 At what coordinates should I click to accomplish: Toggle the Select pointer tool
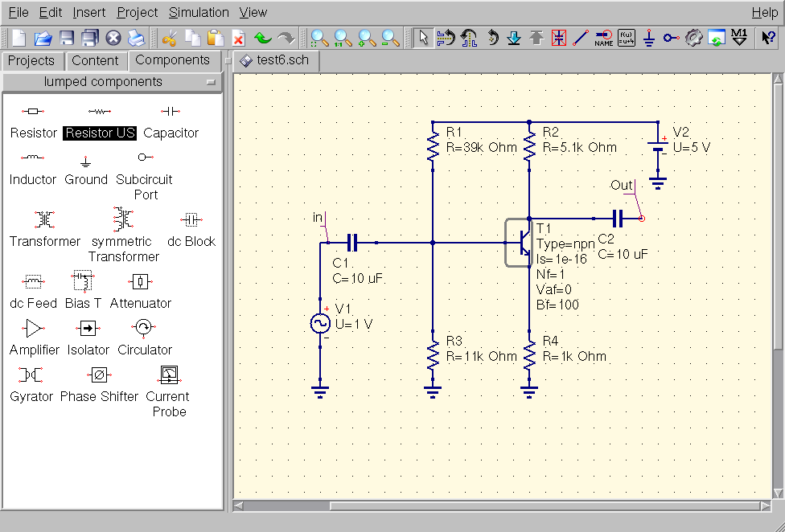[423, 38]
